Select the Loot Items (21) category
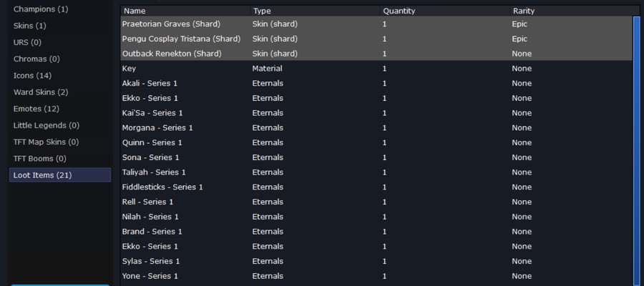 coord(60,175)
